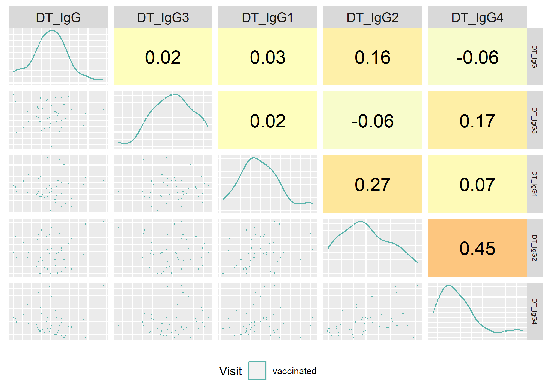Image resolution: width=549 pixels, height=392 pixels.
Task: Click the DT_IgG4 column header
Action: coord(477,17)
